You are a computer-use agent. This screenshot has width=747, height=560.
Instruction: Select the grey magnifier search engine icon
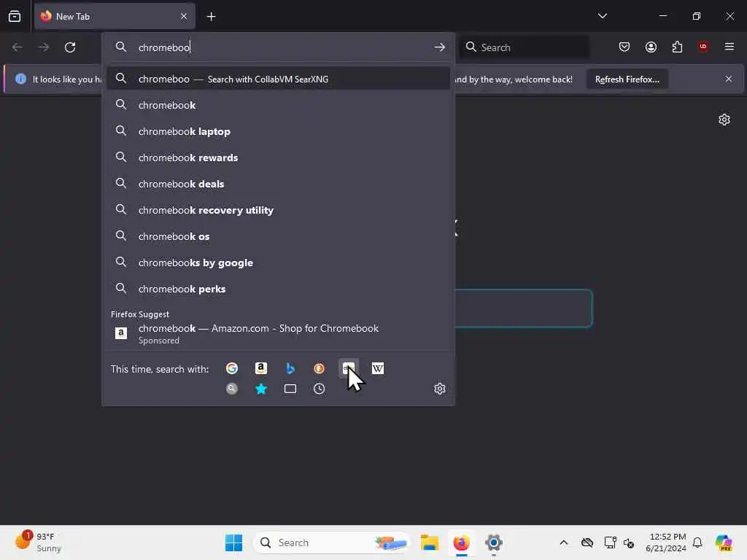click(x=232, y=389)
